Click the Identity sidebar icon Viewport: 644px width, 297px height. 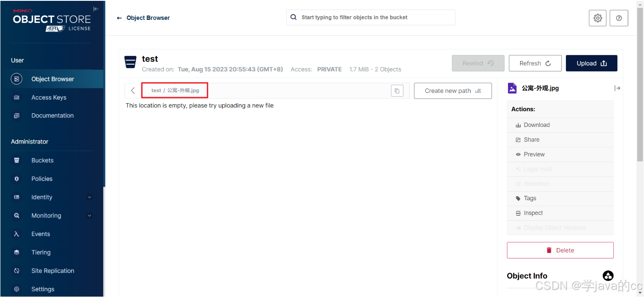[x=17, y=197]
